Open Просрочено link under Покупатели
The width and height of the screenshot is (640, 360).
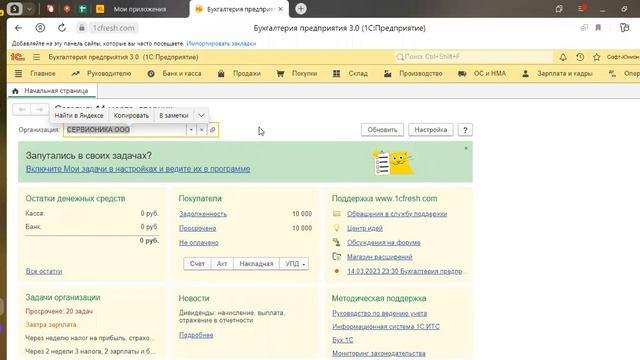[198, 228]
